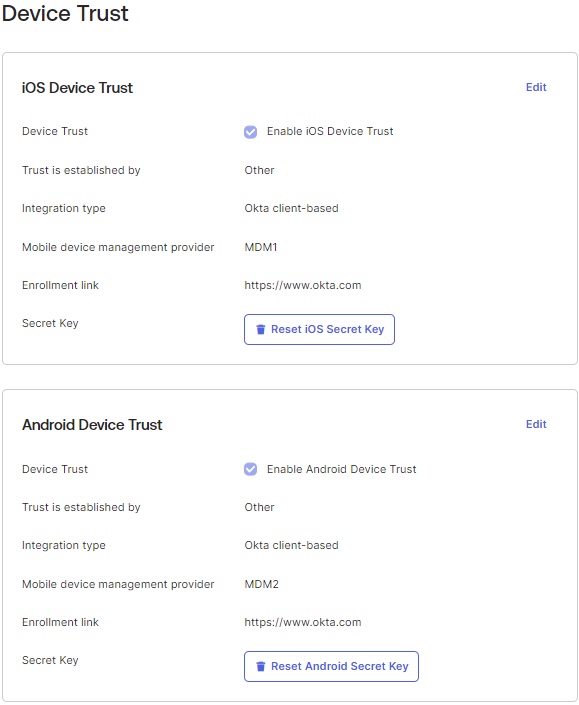Screen dimensions: 579x705
Task: Select iOS section 'Device Trust' row label
Action: tap(55, 131)
